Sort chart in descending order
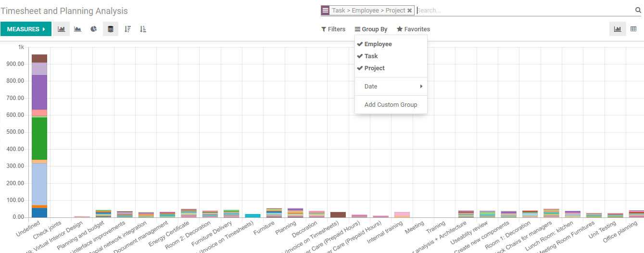Screen dimensions: 644x253 click(127, 29)
